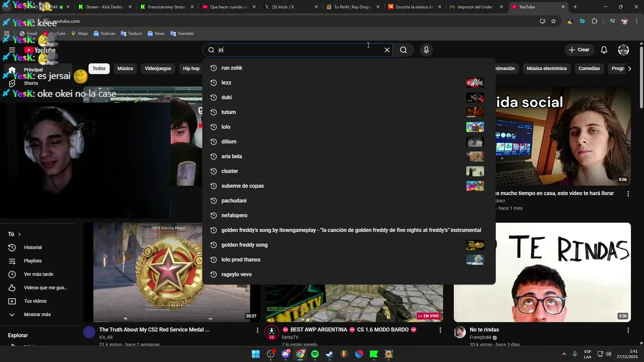Open it's_Ali channel avatar

(89, 332)
